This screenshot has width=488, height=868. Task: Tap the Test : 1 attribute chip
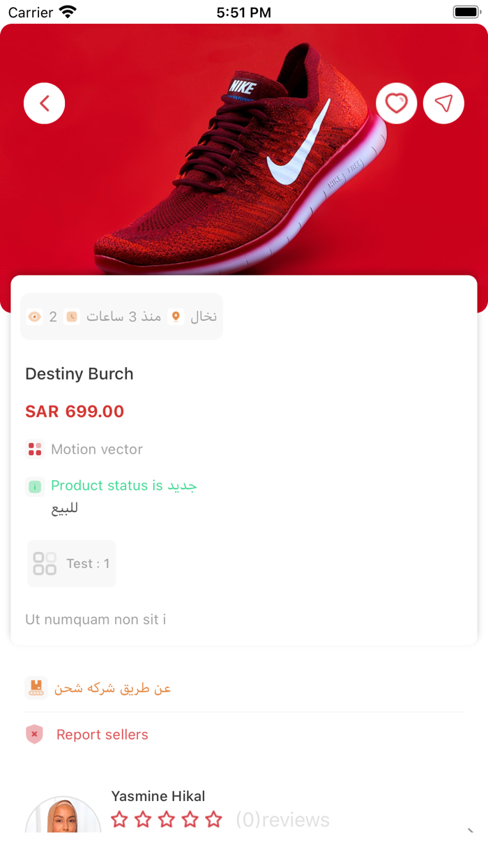(x=72, y=564)
